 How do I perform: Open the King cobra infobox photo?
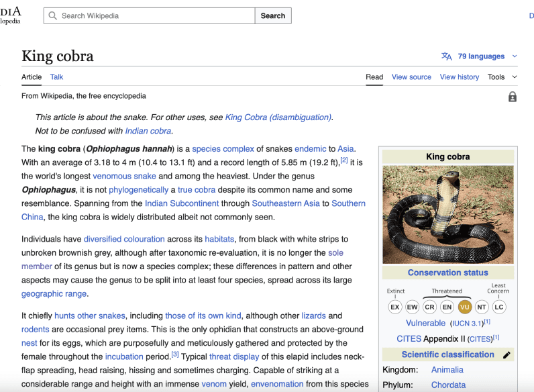pos(448,215)
